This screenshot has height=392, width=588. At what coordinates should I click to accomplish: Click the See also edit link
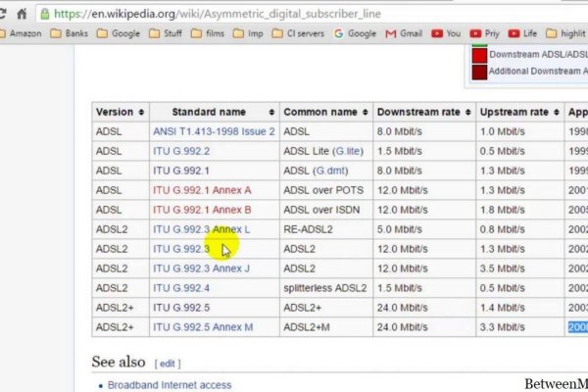[x=168, y=364]
